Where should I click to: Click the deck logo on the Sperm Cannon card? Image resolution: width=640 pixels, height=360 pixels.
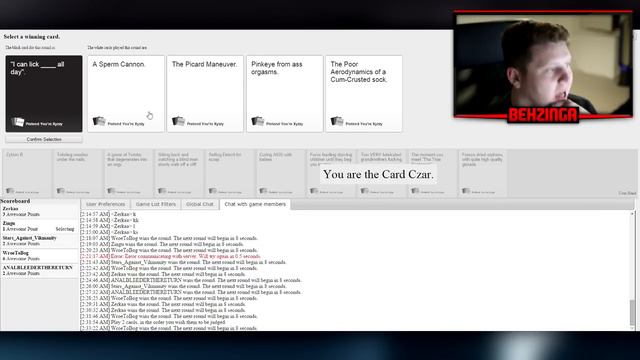[x=99, y=121]
